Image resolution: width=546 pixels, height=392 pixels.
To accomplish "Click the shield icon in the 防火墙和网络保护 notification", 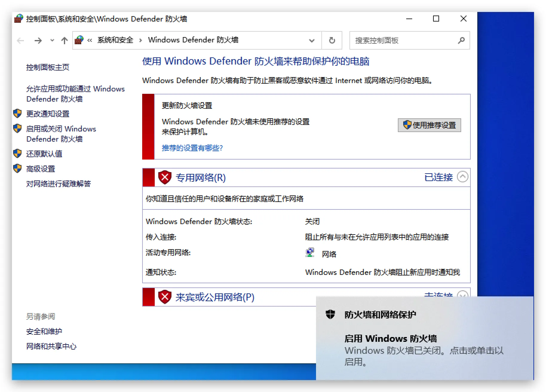I will [x=330, y=314].
